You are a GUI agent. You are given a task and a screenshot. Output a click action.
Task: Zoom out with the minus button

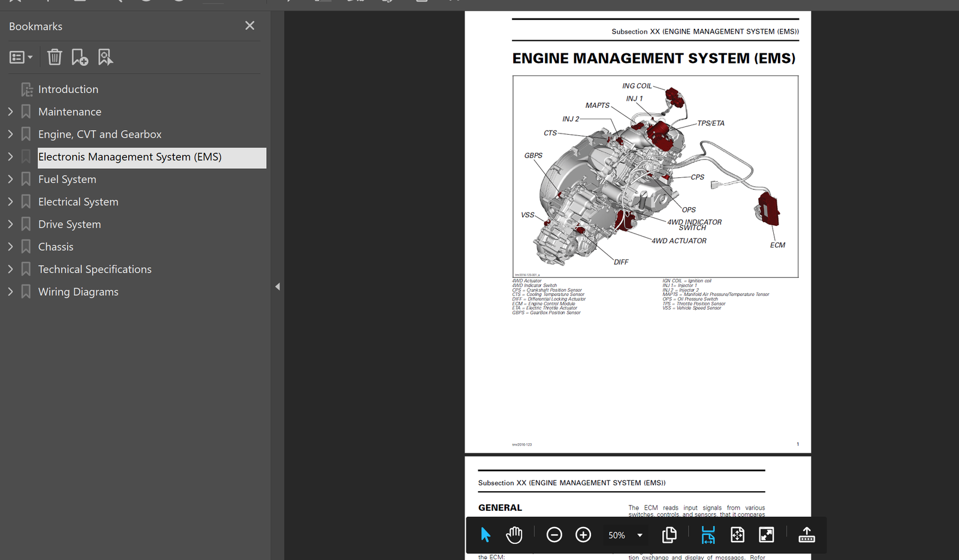(x=554, y=535)
